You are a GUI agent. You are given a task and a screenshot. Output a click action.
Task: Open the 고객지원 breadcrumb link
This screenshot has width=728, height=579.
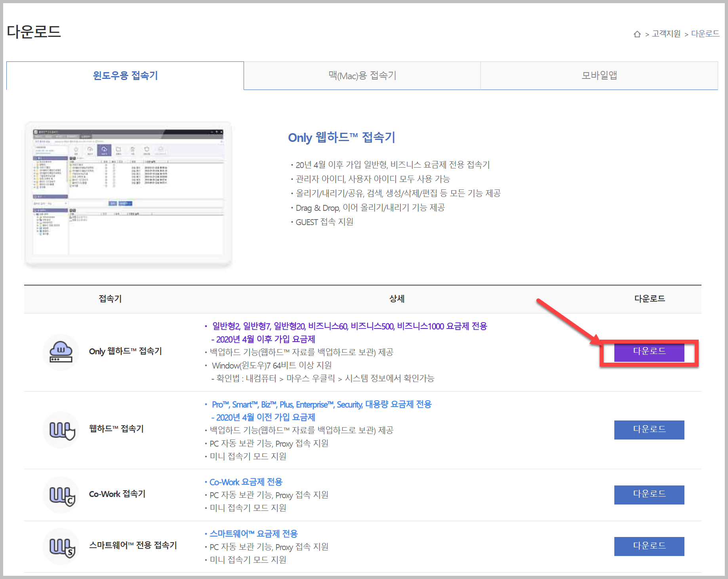(x=666, y=34)
